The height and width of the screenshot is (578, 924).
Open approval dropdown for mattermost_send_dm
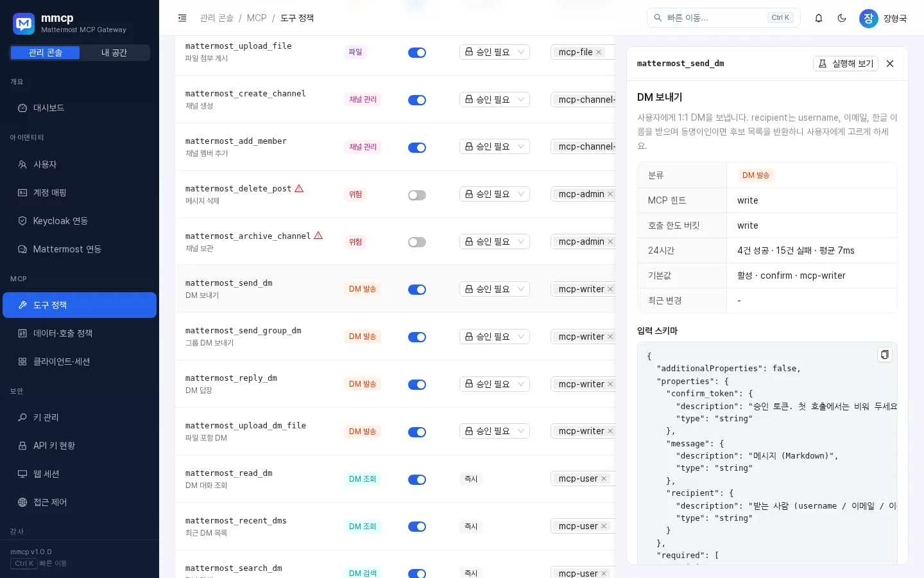click(x=495, y=289)
